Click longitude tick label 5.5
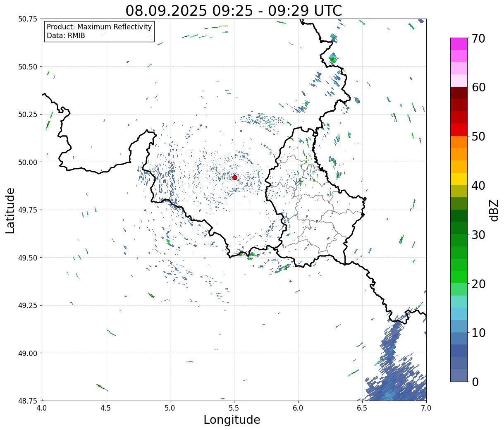 pyautogui.click(x=234, y=408)
